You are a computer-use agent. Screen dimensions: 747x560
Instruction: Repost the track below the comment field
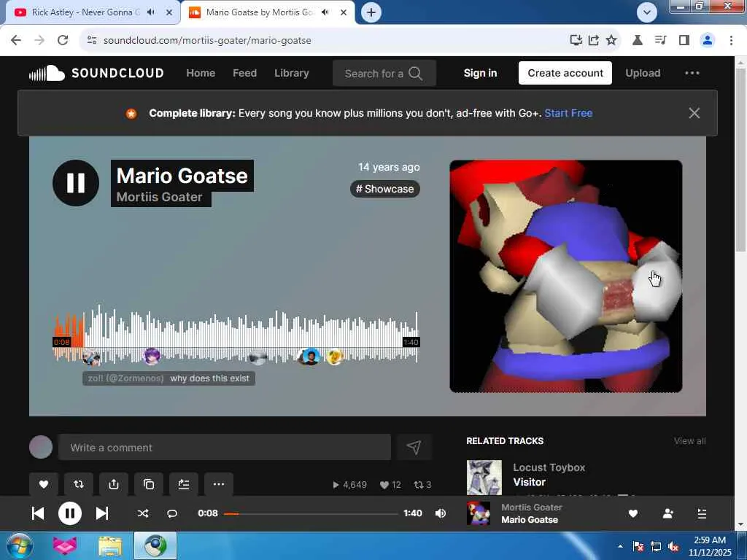coord(79,484)
